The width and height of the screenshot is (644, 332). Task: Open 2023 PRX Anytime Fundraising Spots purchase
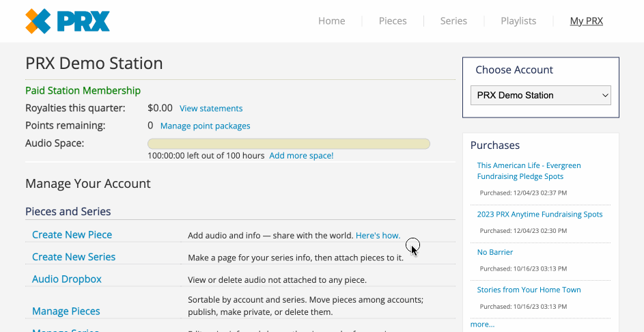point(540,215)
